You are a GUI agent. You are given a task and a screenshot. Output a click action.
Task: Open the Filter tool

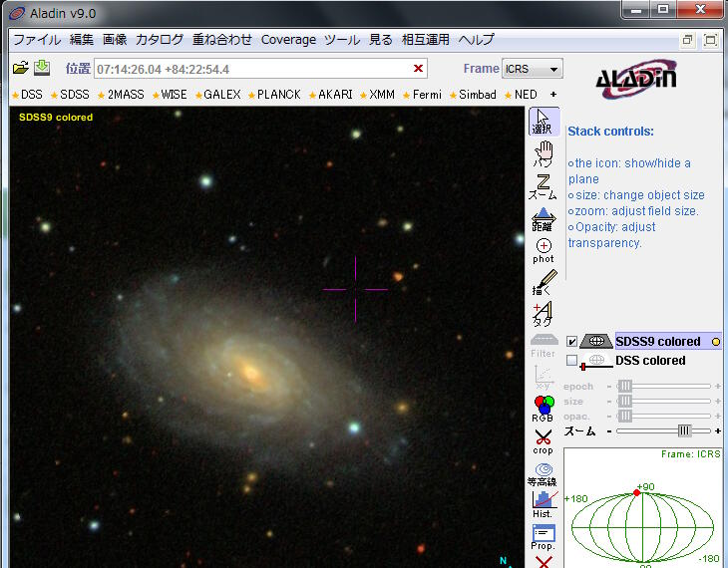click(x=544, y=346)
